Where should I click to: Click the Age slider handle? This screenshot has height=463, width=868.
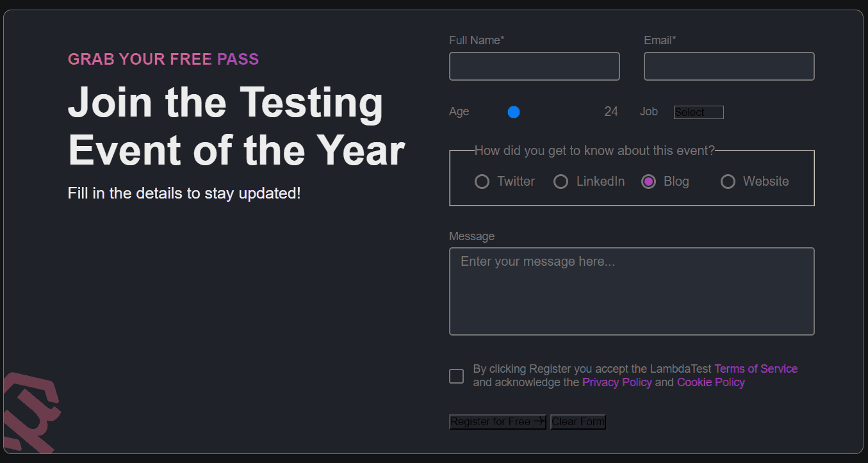pos(514,112)
